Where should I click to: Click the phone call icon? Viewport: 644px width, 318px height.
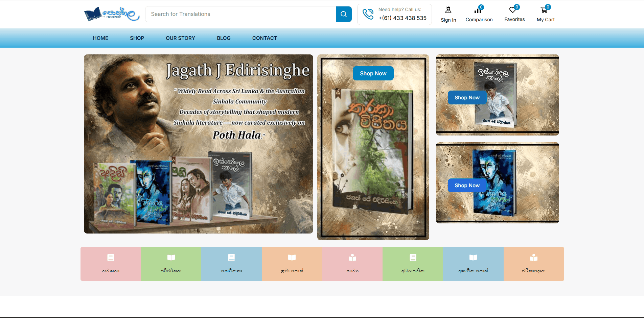click(x=368, y=14)
